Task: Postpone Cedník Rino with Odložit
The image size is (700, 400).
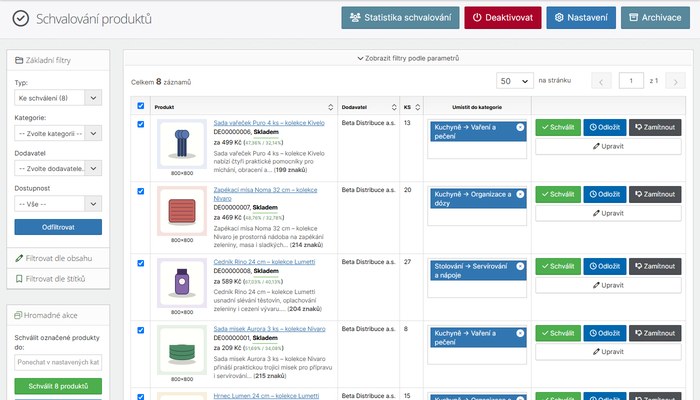Action: tap(605, 266)
